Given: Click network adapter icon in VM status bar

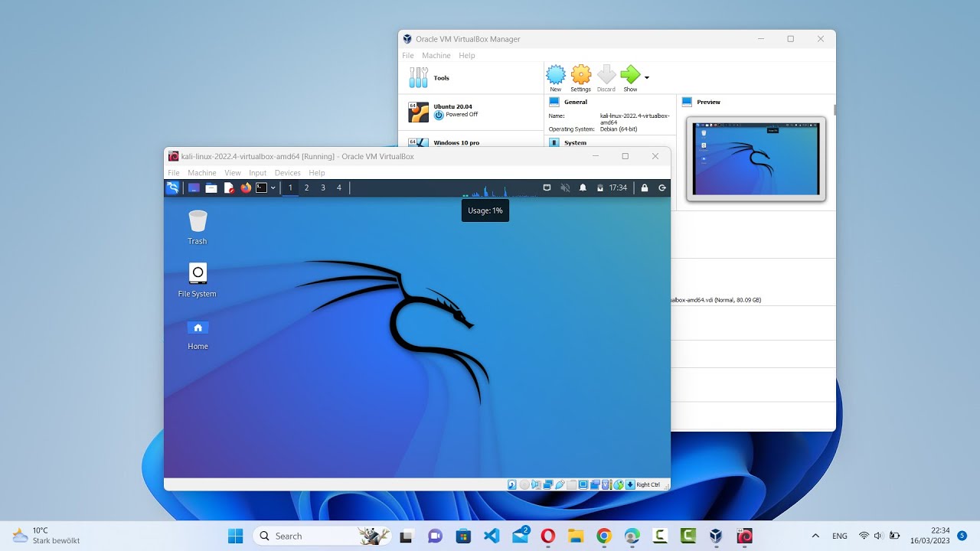Looking at the screenshot, I should coord(548,484).
